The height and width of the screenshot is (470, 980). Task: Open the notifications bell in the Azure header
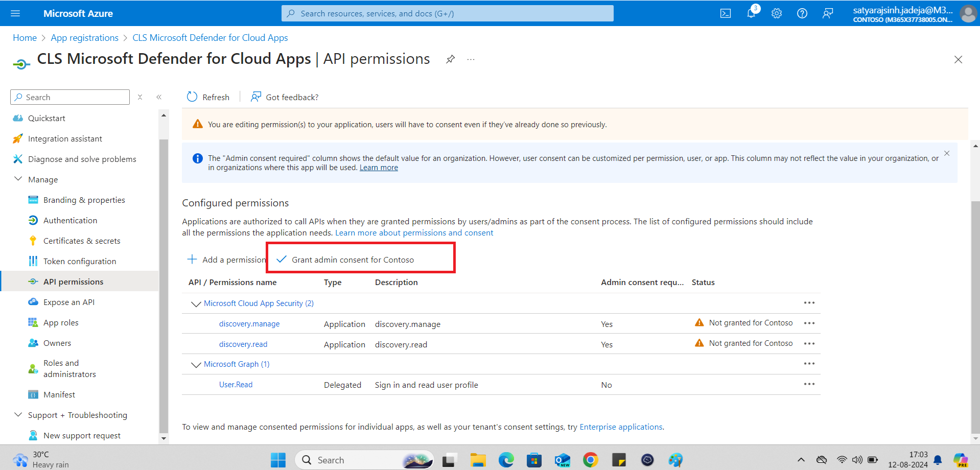tap(751, 13)
